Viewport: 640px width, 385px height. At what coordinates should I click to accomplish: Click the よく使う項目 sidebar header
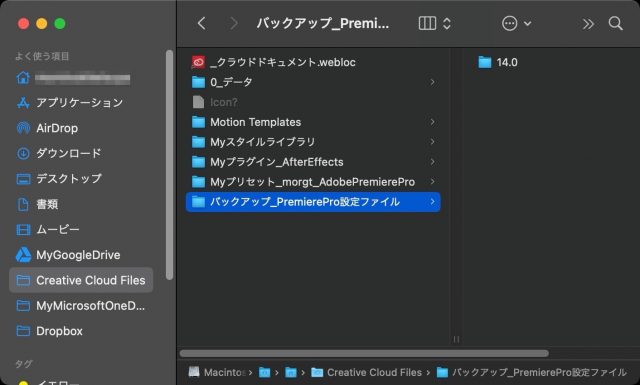click(x=42, y=56)
